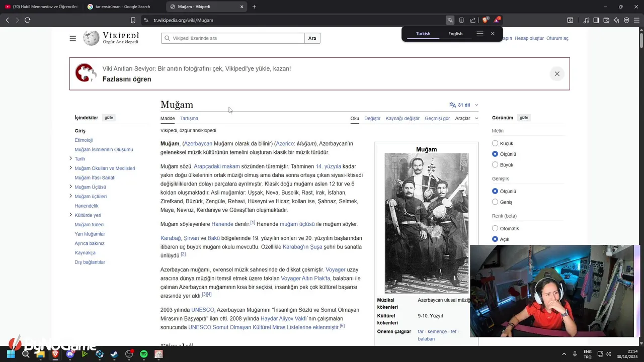Dismiss the Viki Anıtları Seviyor banner

557,74
